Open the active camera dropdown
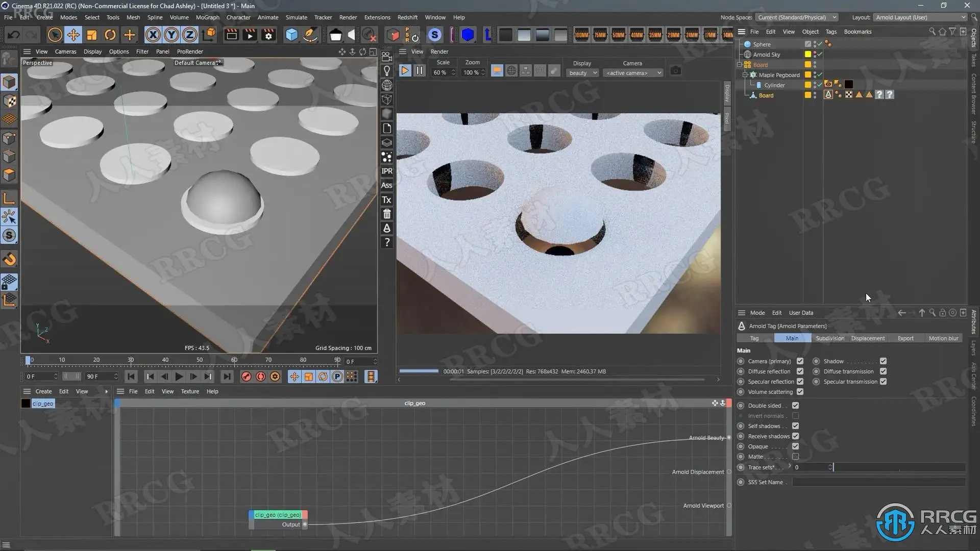Viewport: 980px width, 551px height. tap(632, 73)
